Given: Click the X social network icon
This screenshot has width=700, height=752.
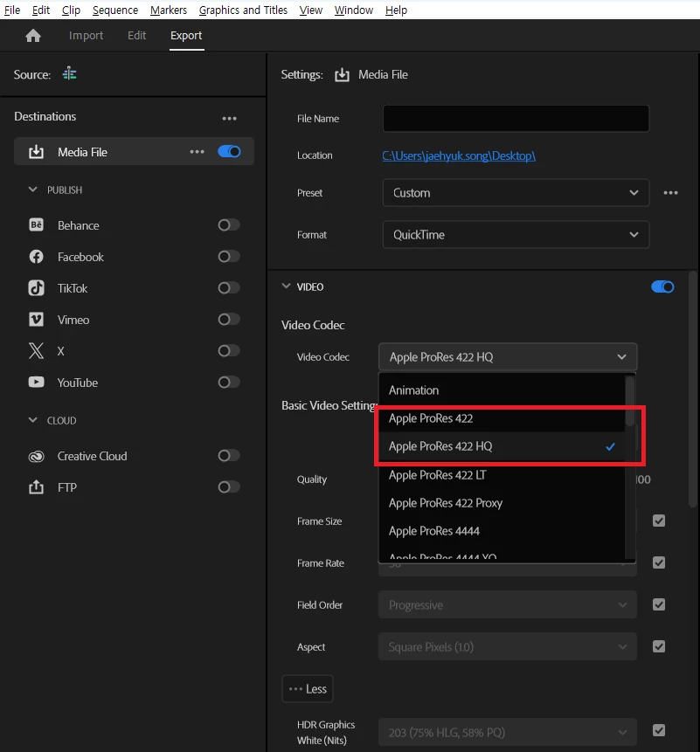Looking at the screenshot, I should pos(36,351).
